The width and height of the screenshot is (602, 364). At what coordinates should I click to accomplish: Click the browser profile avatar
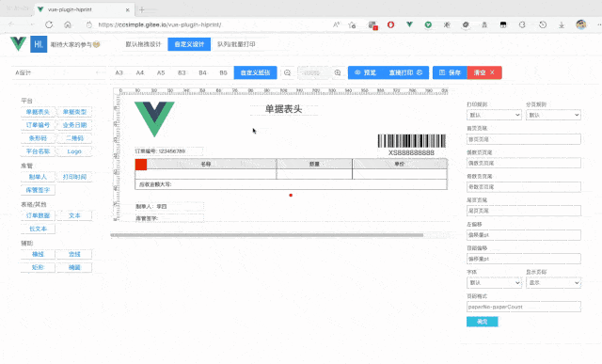[x=581, y=24]
